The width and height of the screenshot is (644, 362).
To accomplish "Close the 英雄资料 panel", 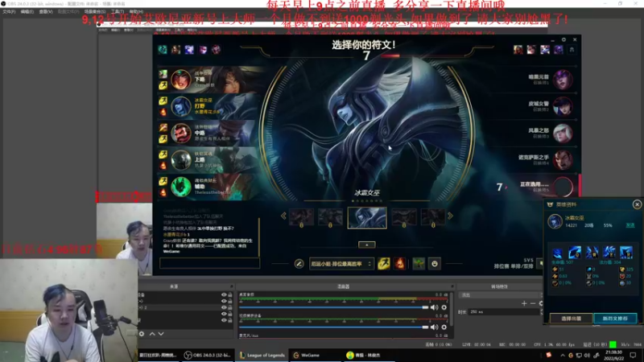I will coord(637,204).
